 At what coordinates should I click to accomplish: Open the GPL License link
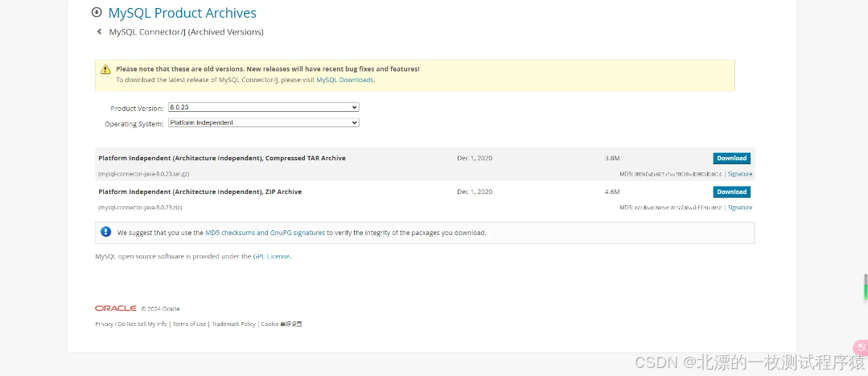[271, 257]
